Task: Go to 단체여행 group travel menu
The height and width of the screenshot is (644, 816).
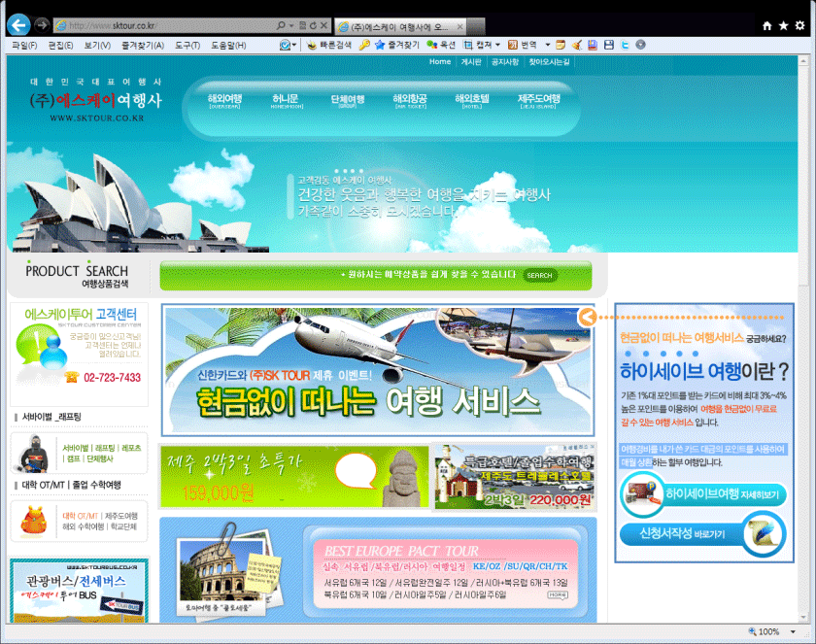Action: click(348, 100)
